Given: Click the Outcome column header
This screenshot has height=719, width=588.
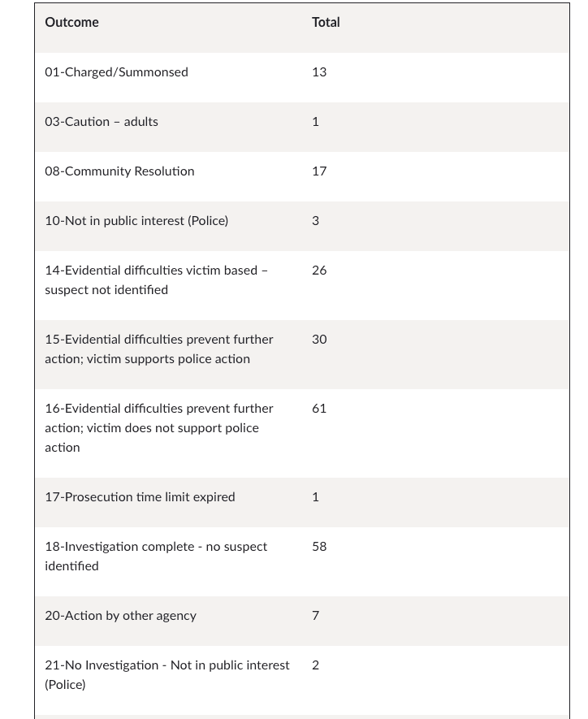Looking at the screenshot, I should (x=71, y=23).
